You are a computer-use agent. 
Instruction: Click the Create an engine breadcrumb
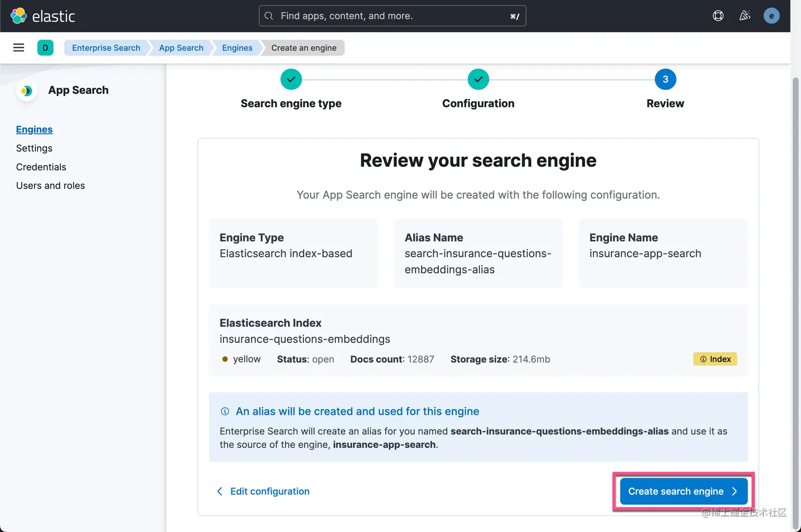(x=304, y=48)
